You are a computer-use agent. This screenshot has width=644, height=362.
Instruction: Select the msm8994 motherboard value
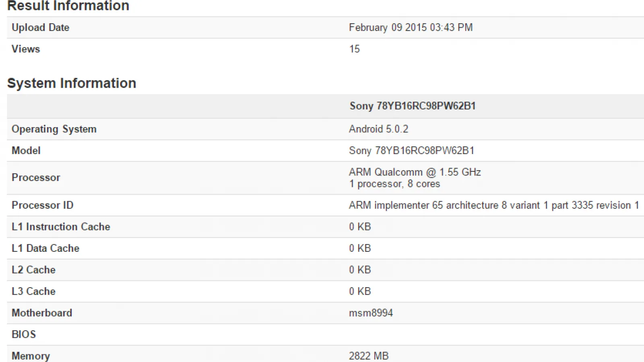click(x=371, y=313)
